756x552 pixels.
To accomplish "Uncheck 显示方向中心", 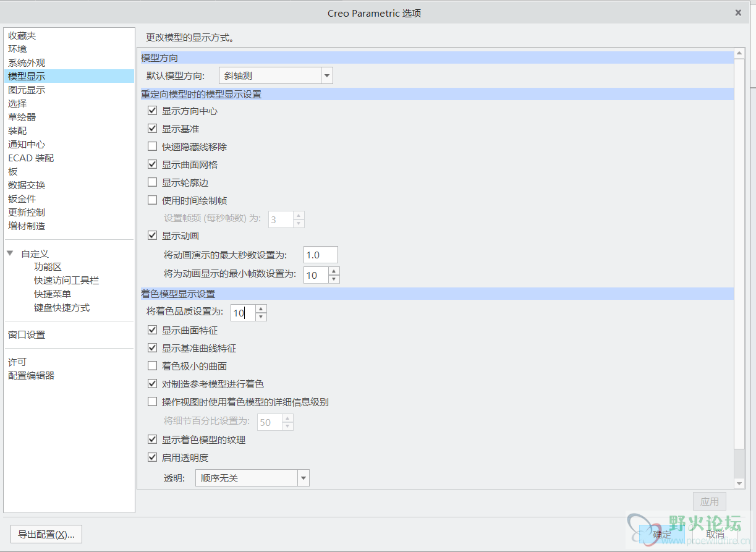I will tap(153, 111).
